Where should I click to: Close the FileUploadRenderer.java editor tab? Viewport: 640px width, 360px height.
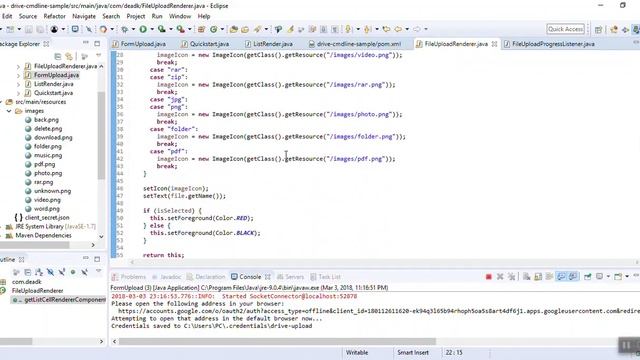[x=494, y=44]
